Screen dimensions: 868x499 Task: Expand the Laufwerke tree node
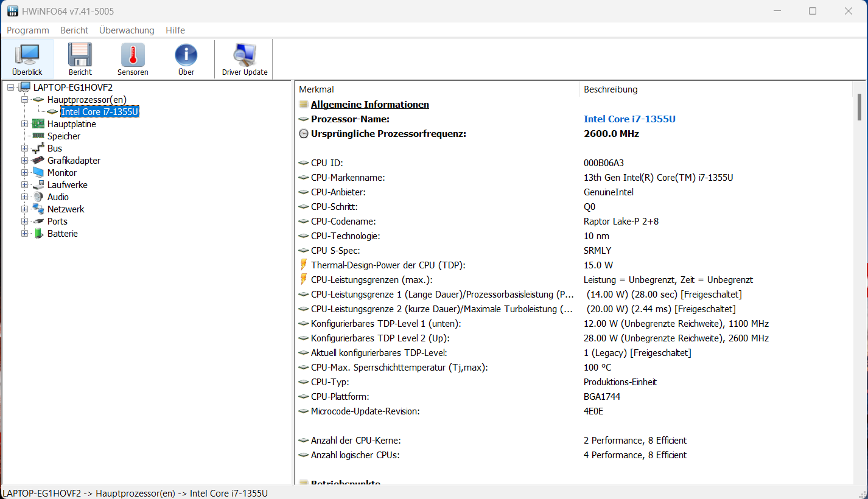(25, 184)
